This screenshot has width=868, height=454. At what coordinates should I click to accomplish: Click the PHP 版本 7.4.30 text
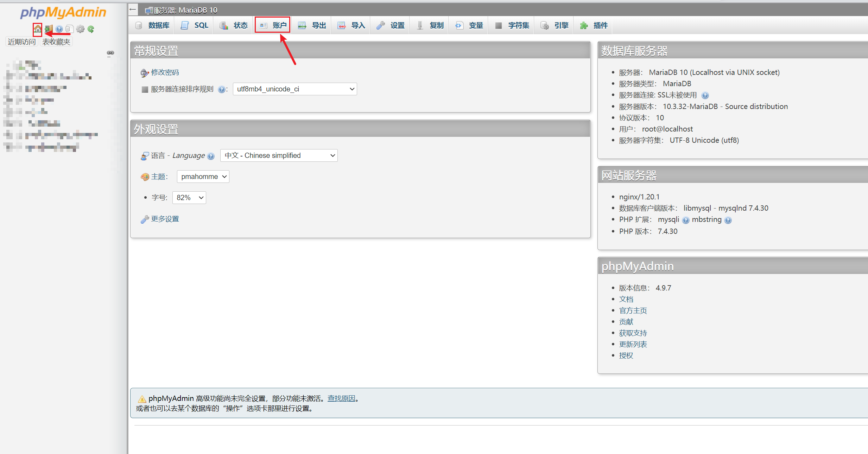pos(648,231)
